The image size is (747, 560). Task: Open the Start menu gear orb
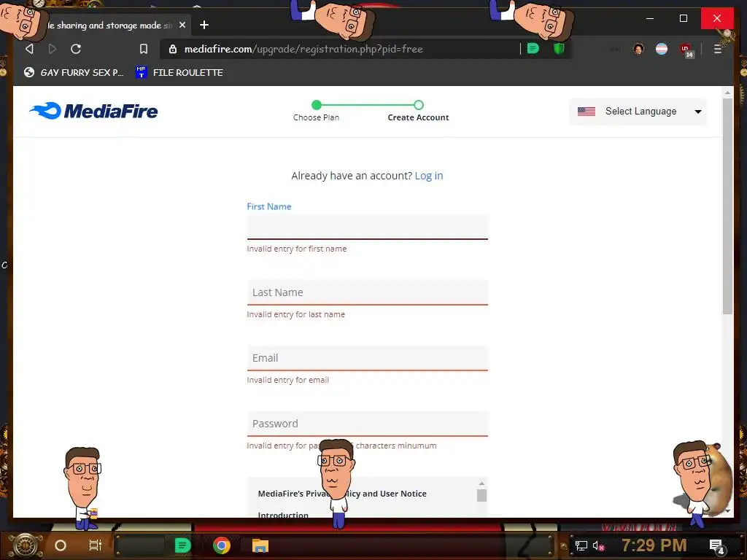point(26,545)
